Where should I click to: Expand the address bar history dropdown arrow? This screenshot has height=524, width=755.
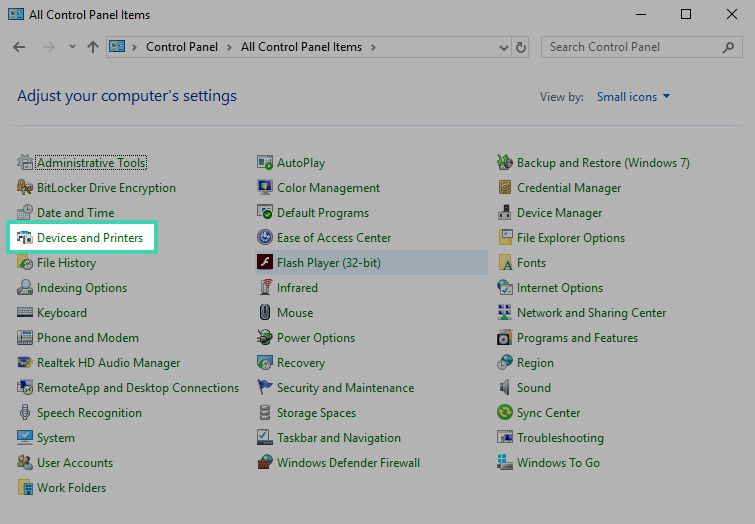click(504, 47)
